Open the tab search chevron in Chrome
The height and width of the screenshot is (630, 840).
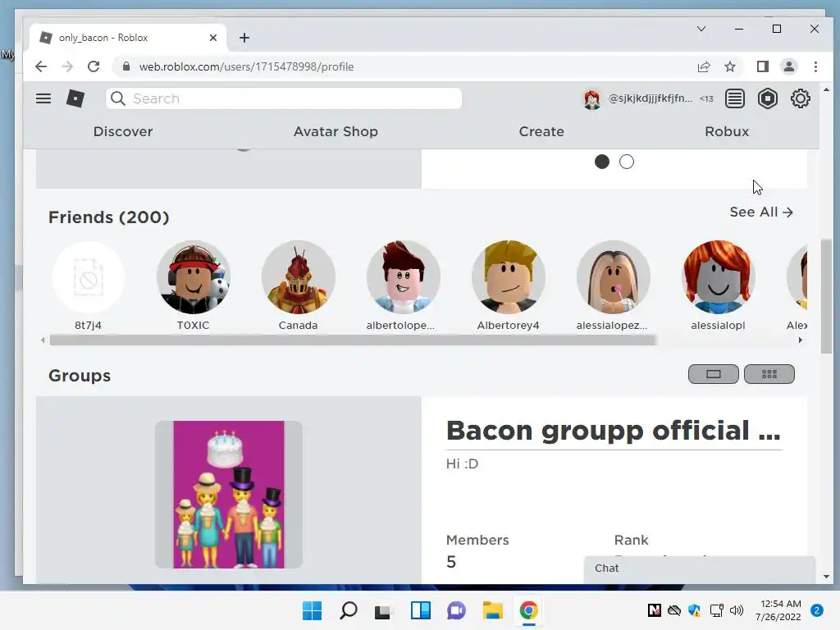[x=701, y=29]
